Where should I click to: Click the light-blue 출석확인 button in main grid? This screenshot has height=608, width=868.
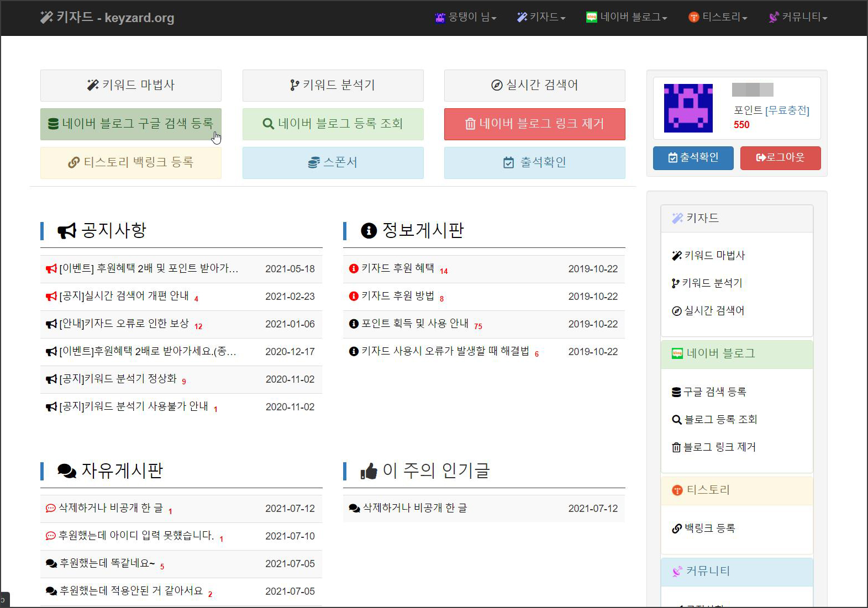click(x=535, y=162)
